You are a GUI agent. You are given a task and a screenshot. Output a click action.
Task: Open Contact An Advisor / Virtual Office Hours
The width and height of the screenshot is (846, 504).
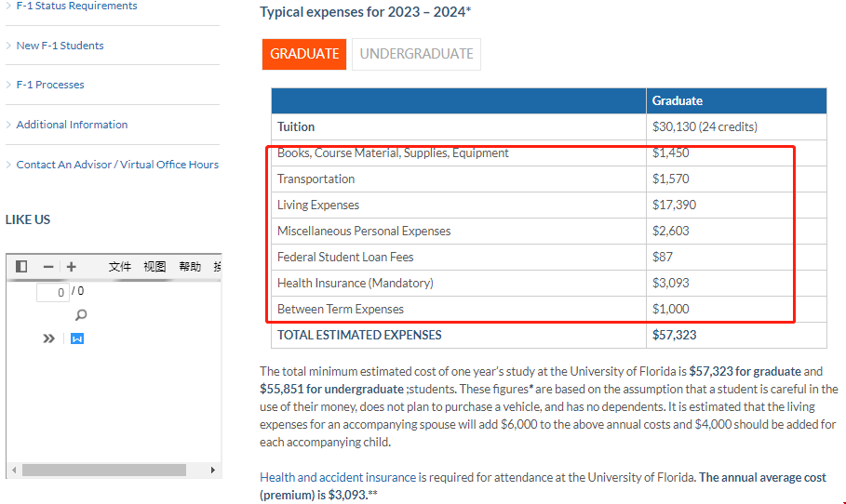tap(117, 165)
